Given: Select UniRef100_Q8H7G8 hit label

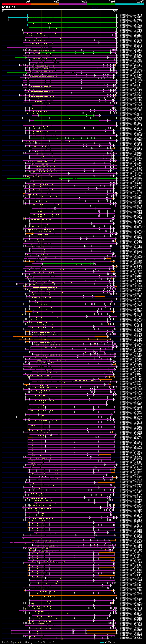Looking at the screenshot, I should pyautogui.click(x=131, y=27).
